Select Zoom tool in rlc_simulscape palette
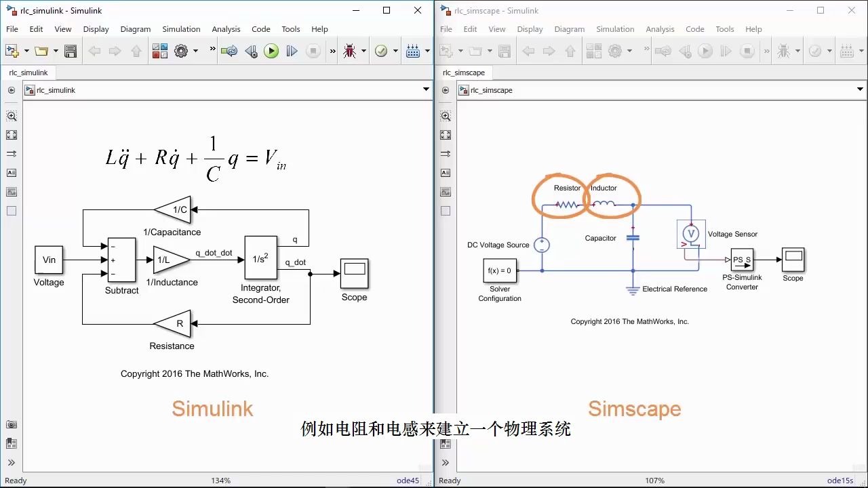This screenshot has width=868, height=488. click(446, 116)
